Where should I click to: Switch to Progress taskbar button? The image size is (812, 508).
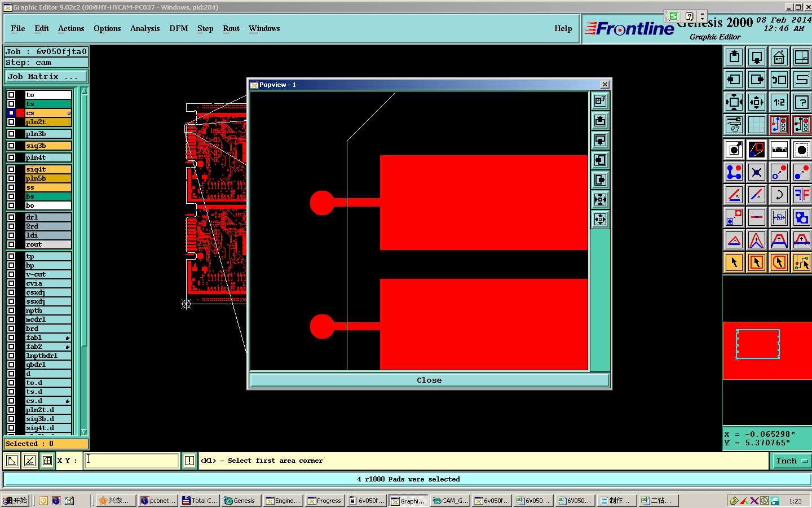[325, 501]
